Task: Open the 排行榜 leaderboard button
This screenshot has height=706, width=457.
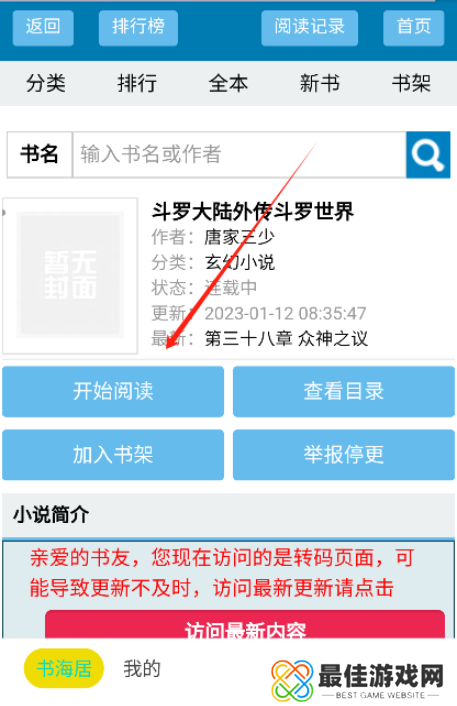Action: [x=138, y=27]
